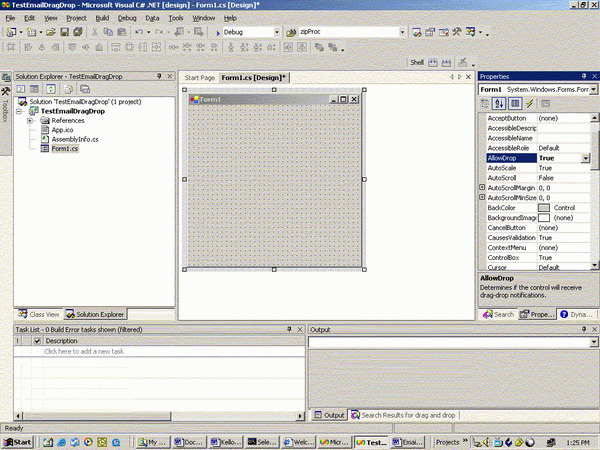Open the Sele... command prompt taskbar button
The image size is (600, 450).
[x=262, y=442]
